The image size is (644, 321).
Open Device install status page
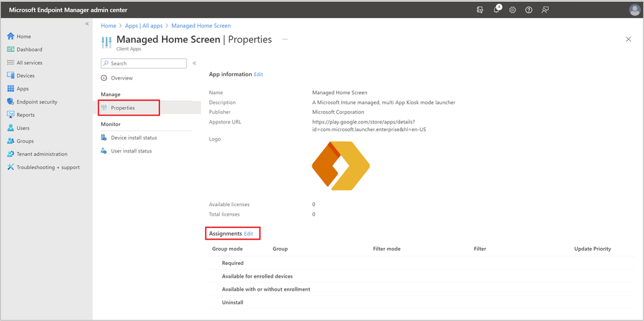coord(134,138)
